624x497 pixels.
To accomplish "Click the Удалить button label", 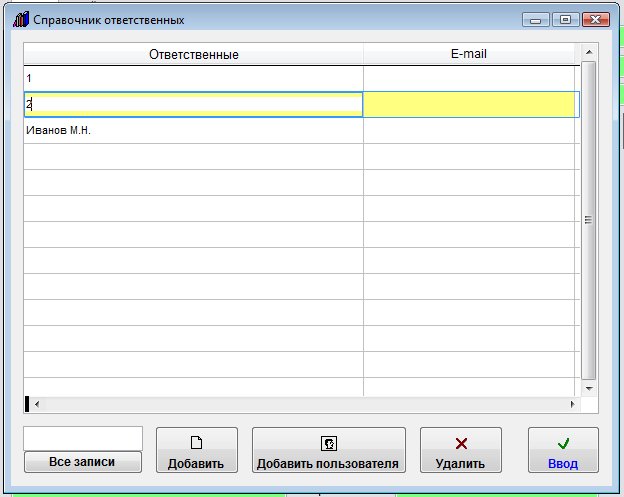I will [x=460, y=464].
